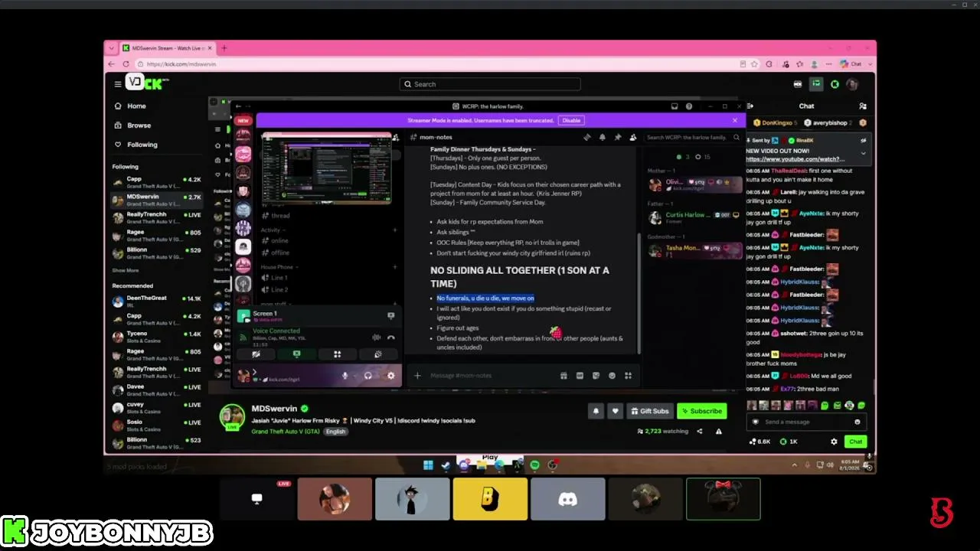Subscribe to MDSwervin channel
This screenshot has width=980, height=551.
[702, 411]
